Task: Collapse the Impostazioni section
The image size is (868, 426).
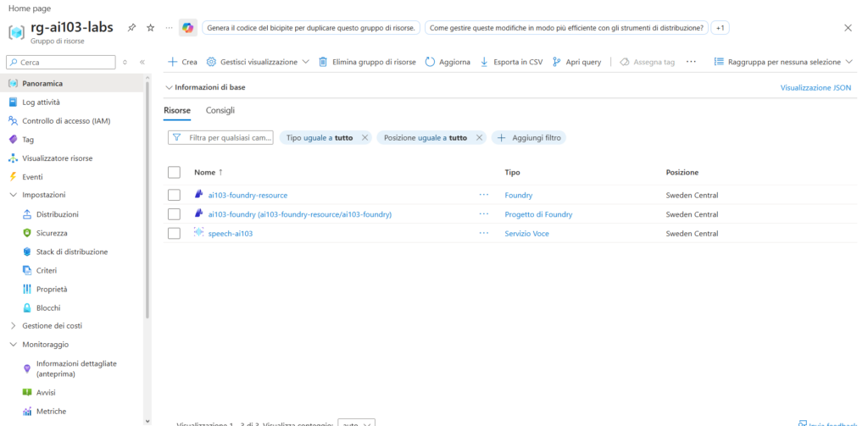Action: [x=14, y=195]
